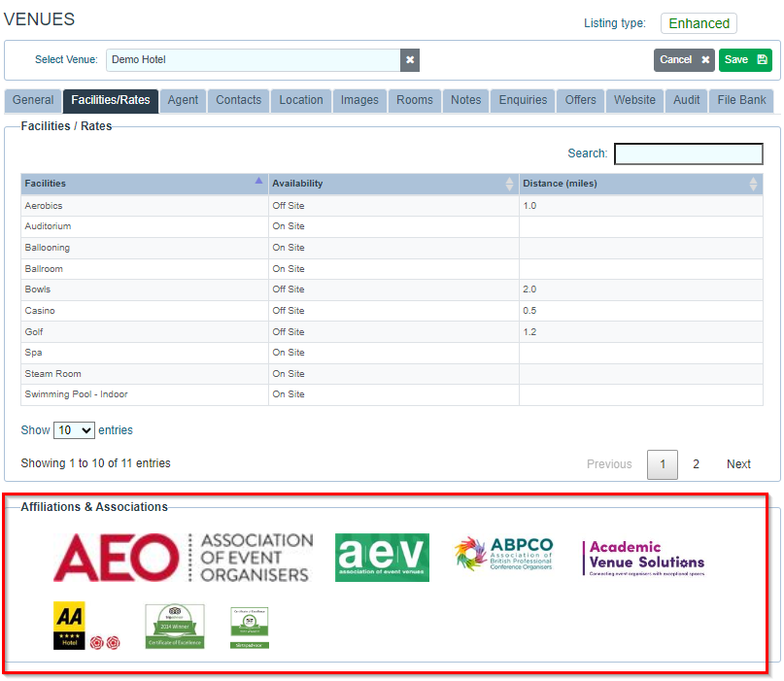Select the Steam Room row
Screen dimensions: 784x681
(x=392, y=373)
